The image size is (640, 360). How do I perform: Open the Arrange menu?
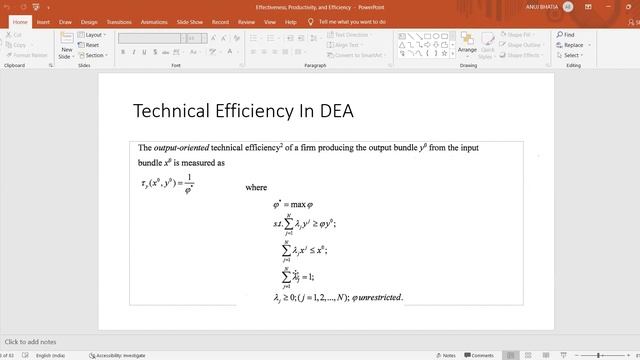(467, 44)
